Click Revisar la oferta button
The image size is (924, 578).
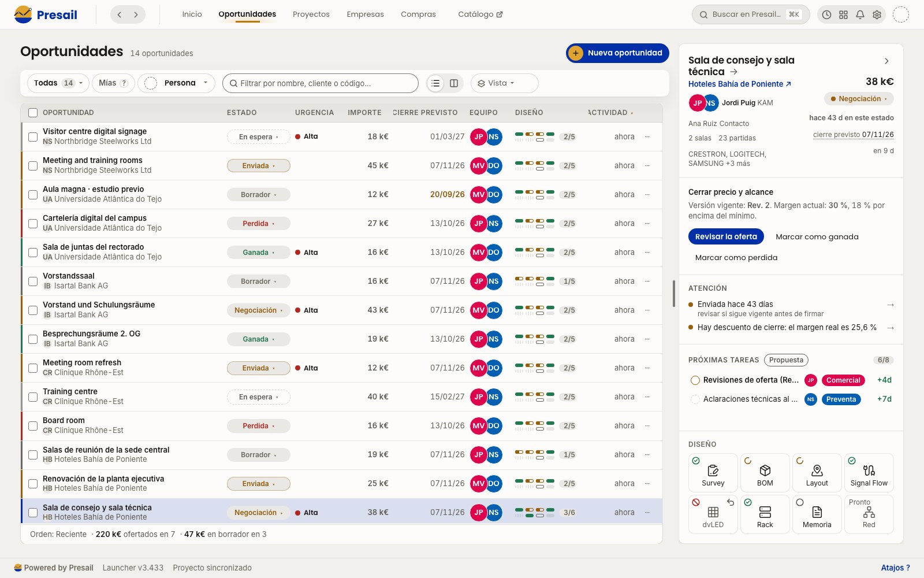[726, 237]
